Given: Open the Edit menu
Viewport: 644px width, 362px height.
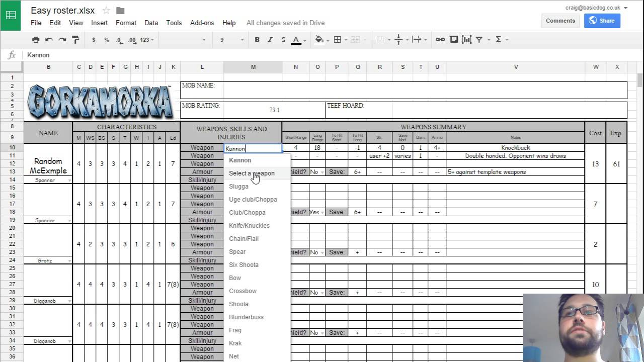Looking at the screenshot, I should [x=55, y=23].
